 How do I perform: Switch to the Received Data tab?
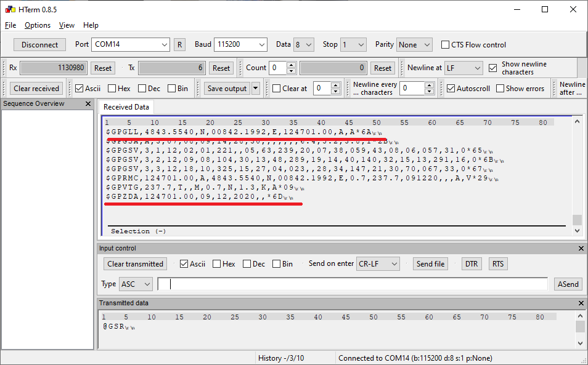(x=126, y=107)
